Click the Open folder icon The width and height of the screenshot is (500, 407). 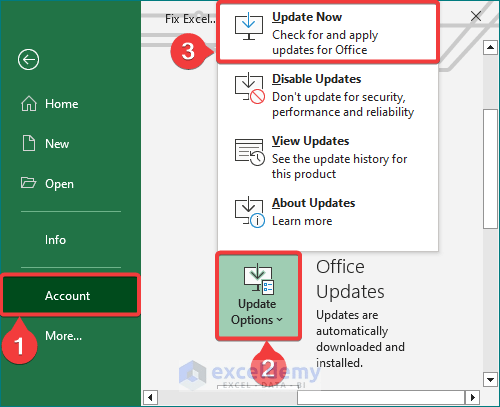pos(28,183)
